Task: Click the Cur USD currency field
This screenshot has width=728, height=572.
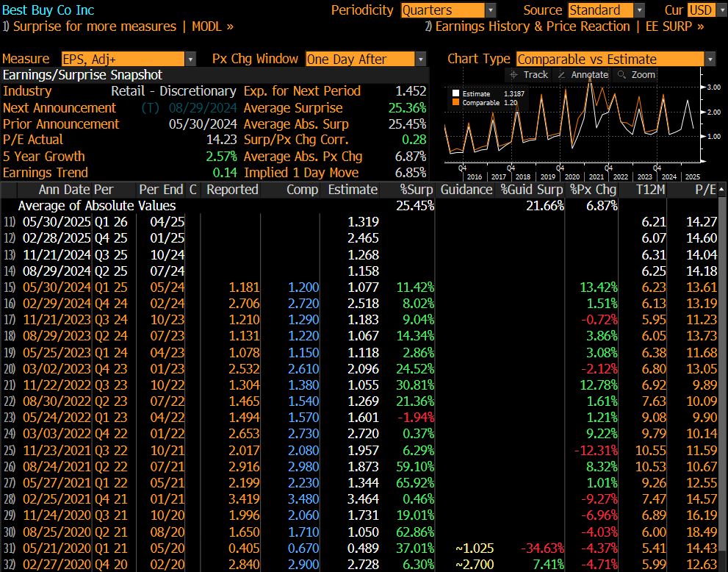Action: [x=701, y=10]
